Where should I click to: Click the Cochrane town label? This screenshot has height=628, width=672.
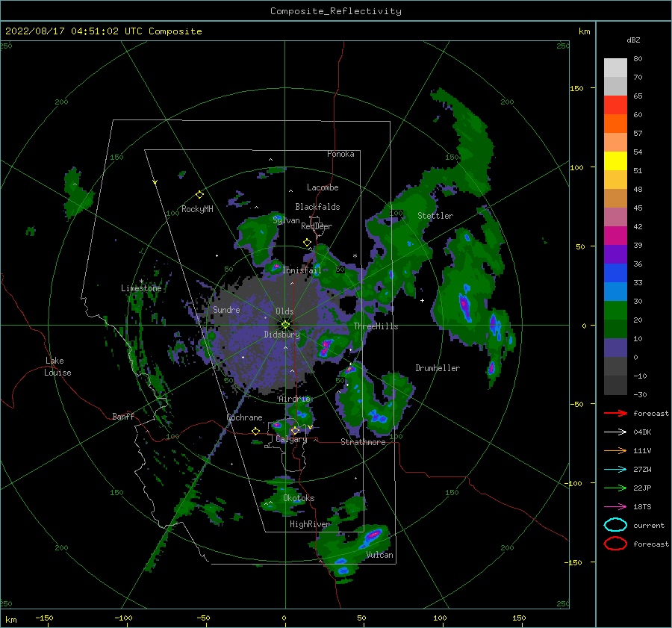point(244,417)
